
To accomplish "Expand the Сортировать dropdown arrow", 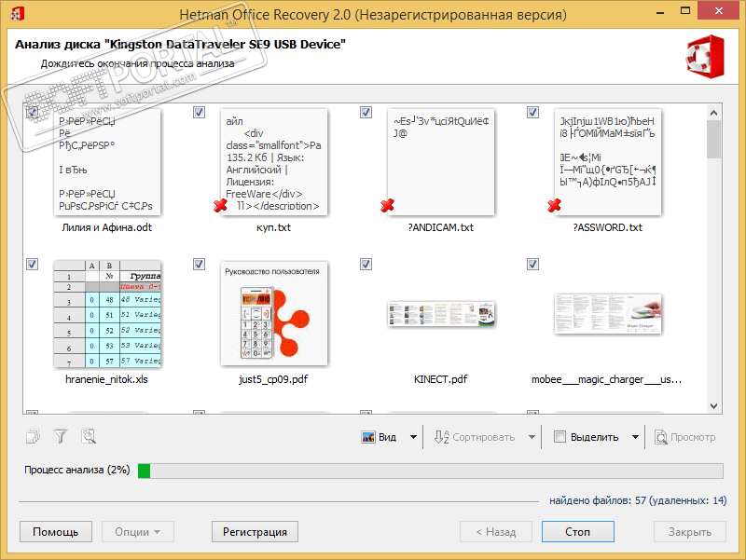I will [532, 437].
